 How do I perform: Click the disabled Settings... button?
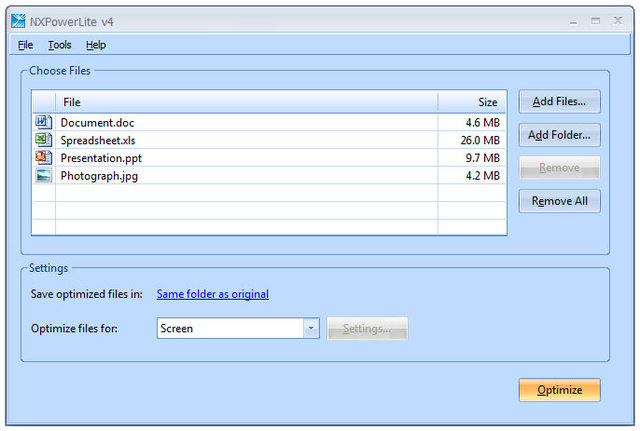(367, 329)
